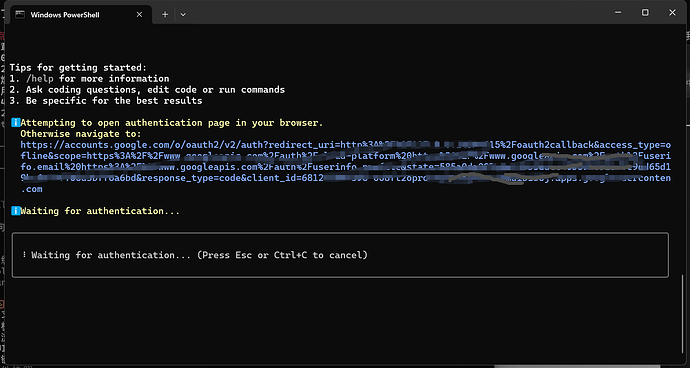Click the trailing .com URL fragment

pyautogui.click(x=32, y=189)
